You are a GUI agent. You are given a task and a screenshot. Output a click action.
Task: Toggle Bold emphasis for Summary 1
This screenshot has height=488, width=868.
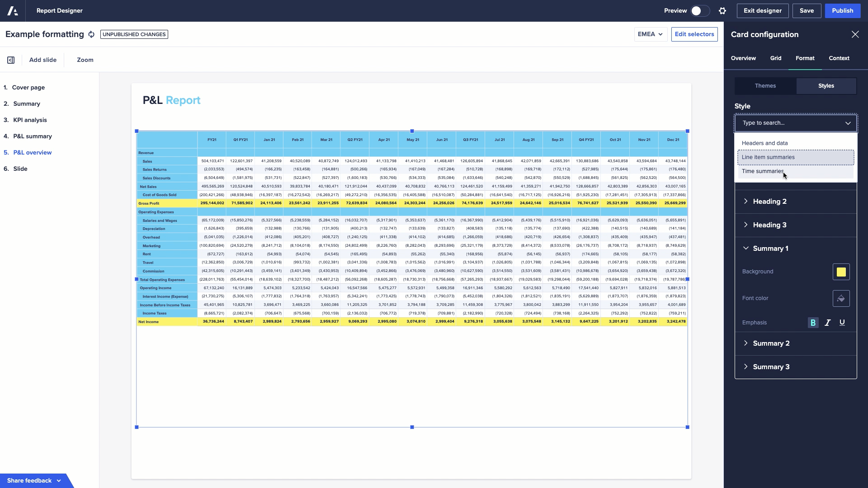tap(813, 323)
